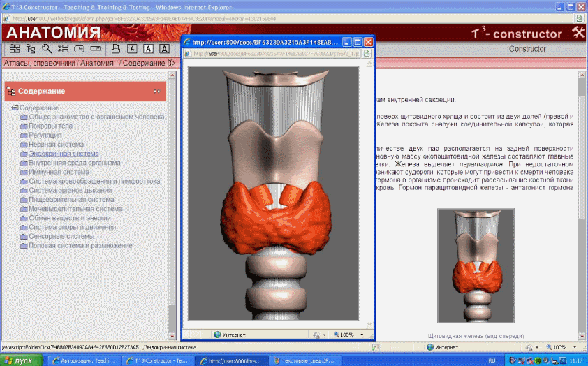Click the list view toolbar icon

[64, 49]
